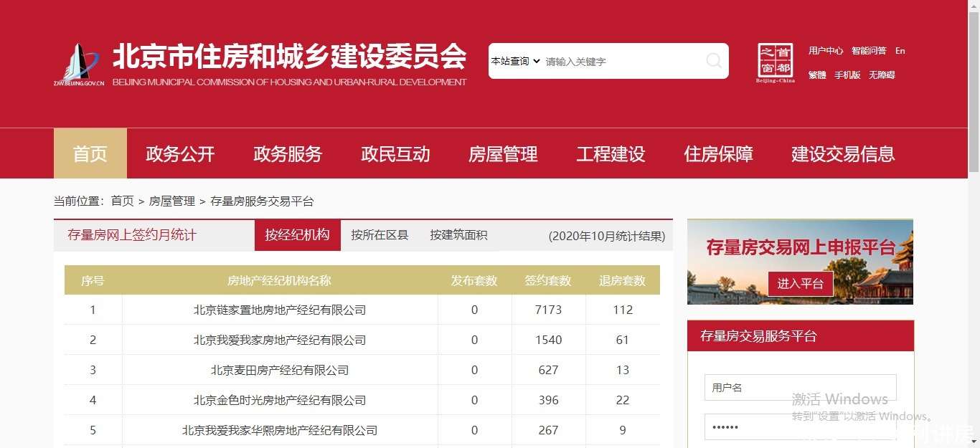980x448 pixels.
Task: Open 政务服务 navigation item
Action: tap(288, 153)
